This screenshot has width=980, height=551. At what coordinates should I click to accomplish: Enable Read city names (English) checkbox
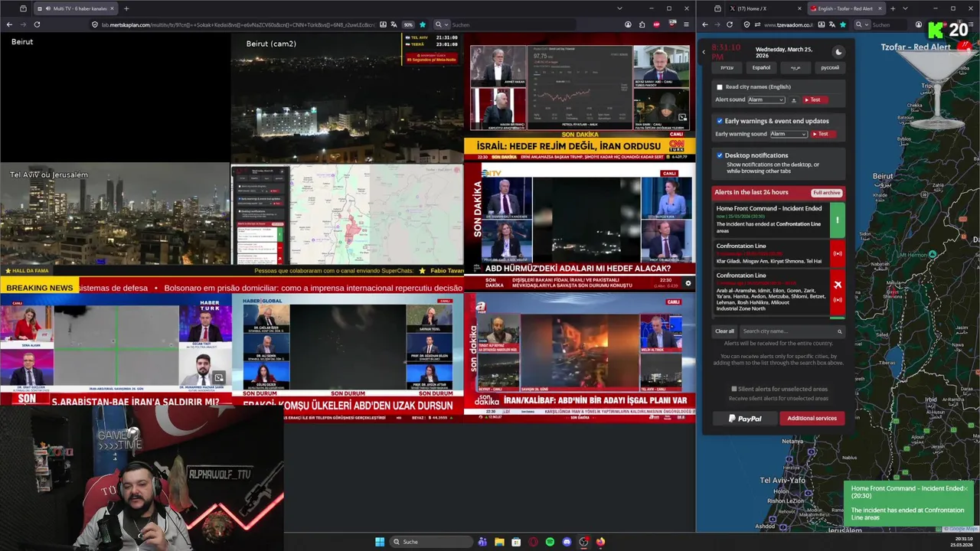tap(719, 87)
